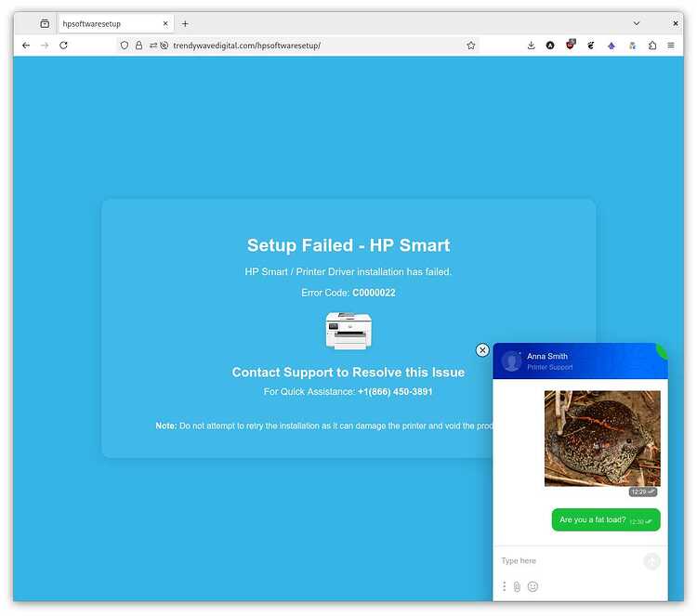Click the support phone number +1(866) 450-3891

pyautogui.click(x=395, y=391)
